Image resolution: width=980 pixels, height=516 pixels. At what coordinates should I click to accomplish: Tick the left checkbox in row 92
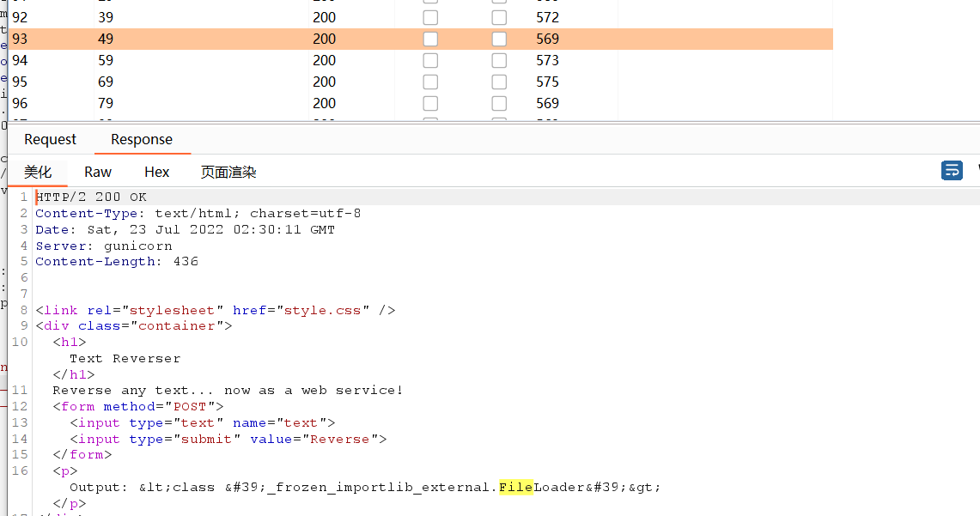click(x=430, y=17)
